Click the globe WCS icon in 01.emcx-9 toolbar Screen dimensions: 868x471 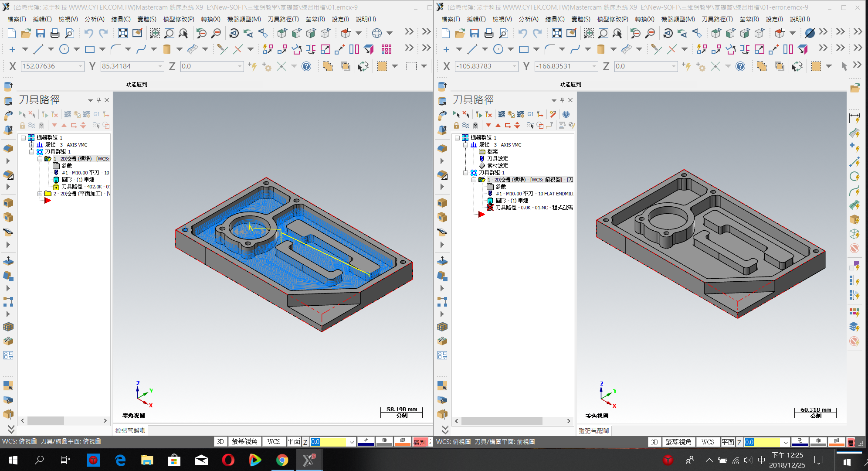(x=377, y=33)
